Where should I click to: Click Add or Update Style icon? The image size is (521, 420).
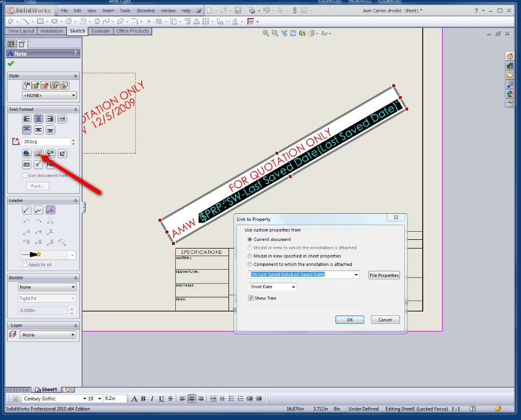[x=36, y=85]
